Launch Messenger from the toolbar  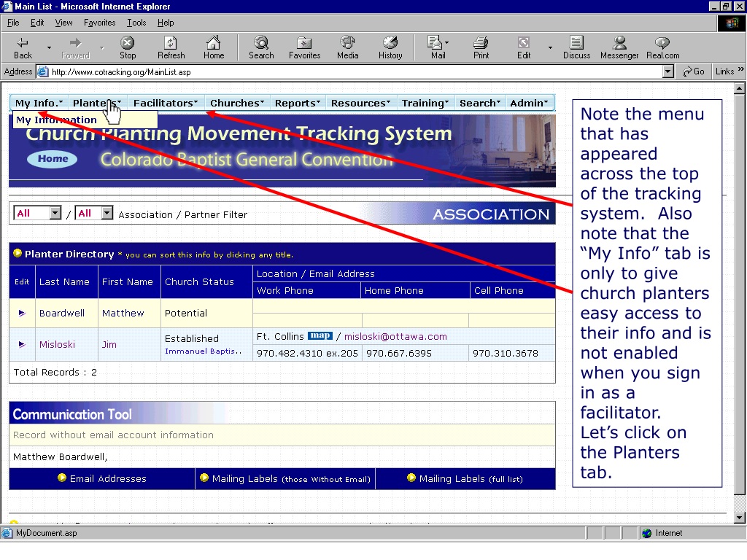tap(619, 47)
